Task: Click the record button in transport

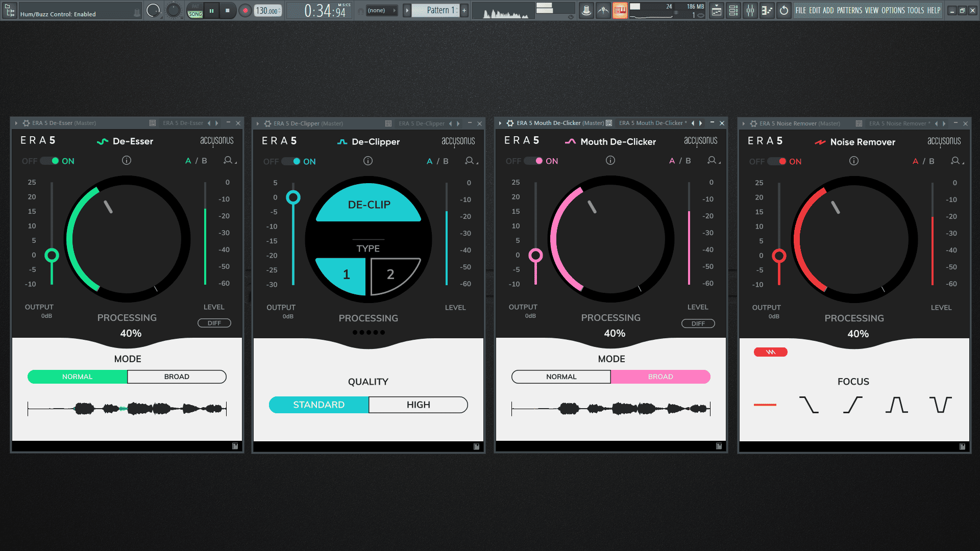Action: pyautogui.click(x=245, y=10)
